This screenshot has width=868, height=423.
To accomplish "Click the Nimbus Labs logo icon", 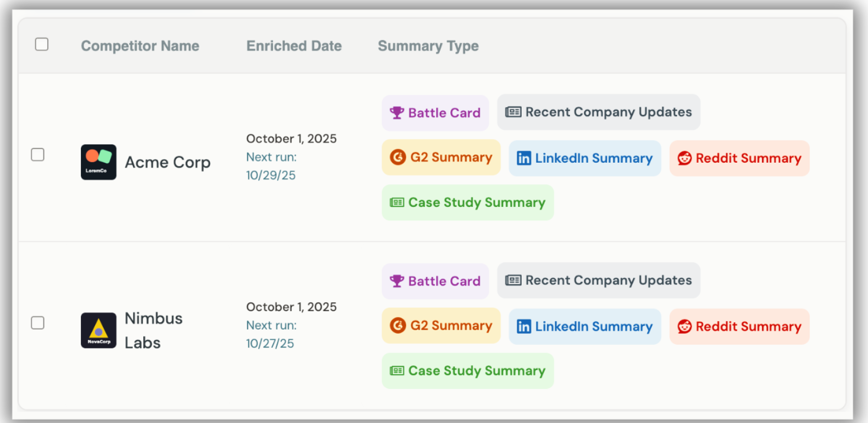I will click(99, 330).
